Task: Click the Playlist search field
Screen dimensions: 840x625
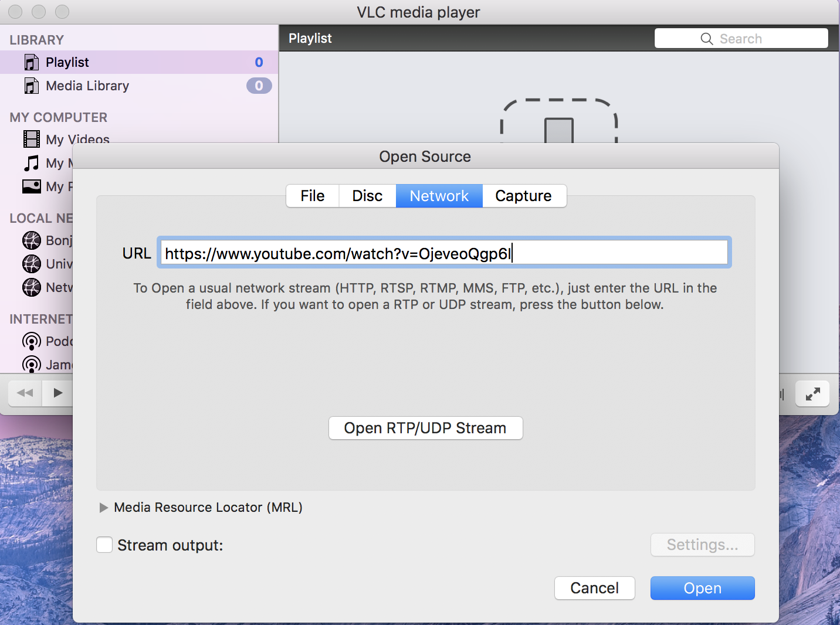Action: pyautogui.click(x=741, y=39)
